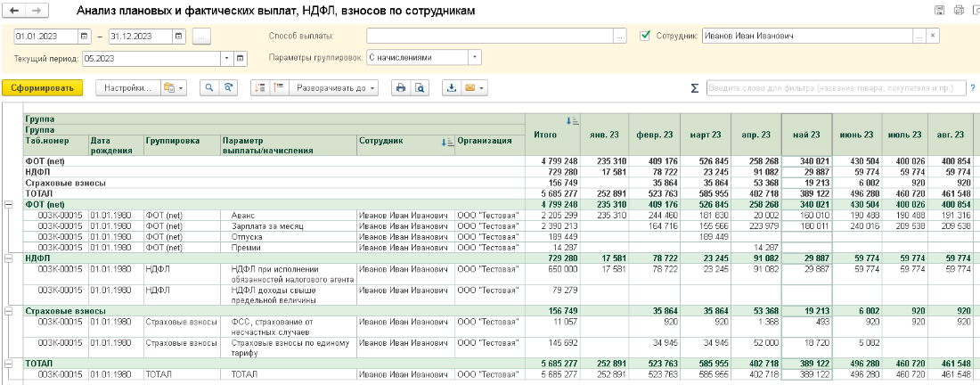Click the filter word search field
980x385 pixels.
[837, 88]
